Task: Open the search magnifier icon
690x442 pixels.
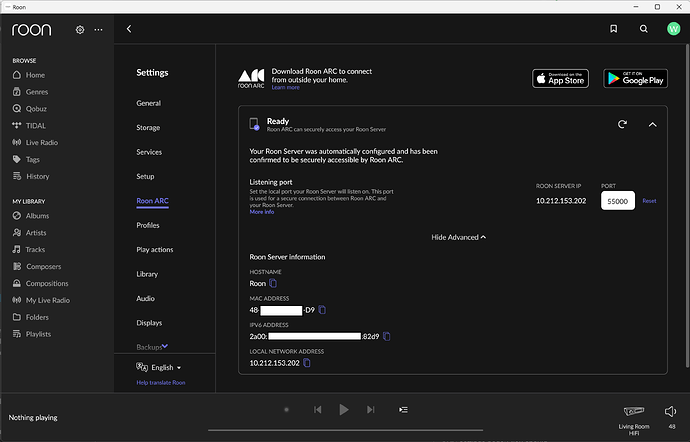Action: pyautogui.click(x=643, y=29)
